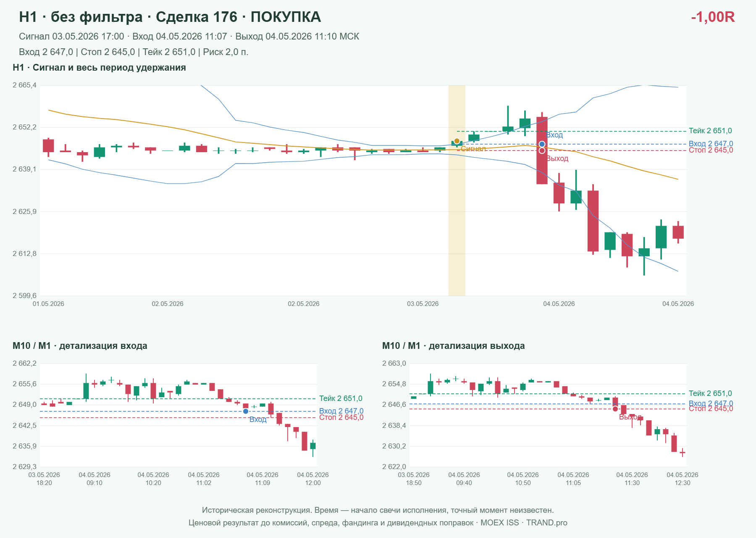
Task: Click the 2 662,2 label on entry detail chart
Action: point(24,364)
